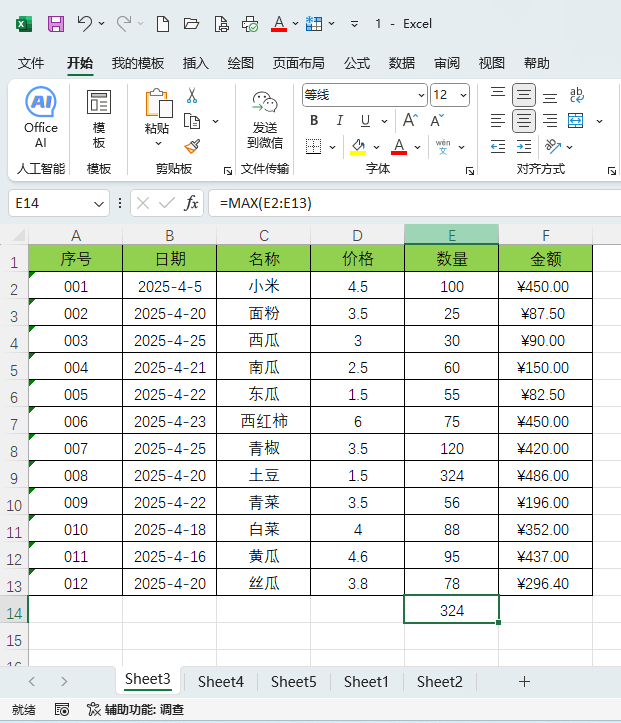Screen dimensions: 621x723
Task: Select column E header
Action: click(452, 235)
